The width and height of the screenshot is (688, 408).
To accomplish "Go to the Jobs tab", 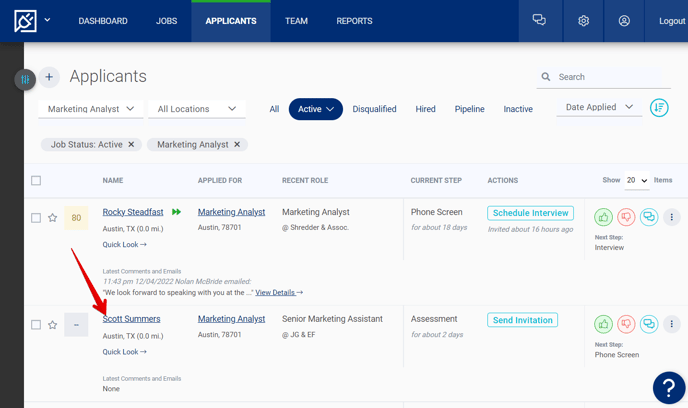I will pos(167,21).
